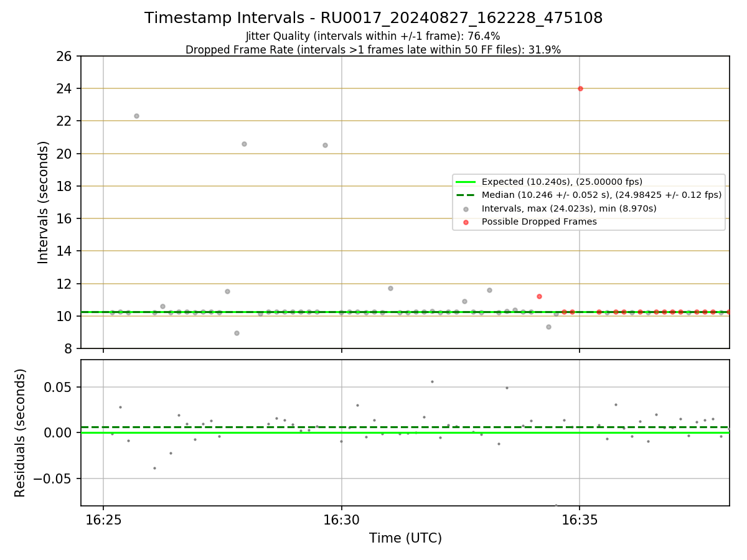
Task: Click the plot title 'Timestamp Intervals - RU0017_20240827_162228_475108'
Action: 374,18
